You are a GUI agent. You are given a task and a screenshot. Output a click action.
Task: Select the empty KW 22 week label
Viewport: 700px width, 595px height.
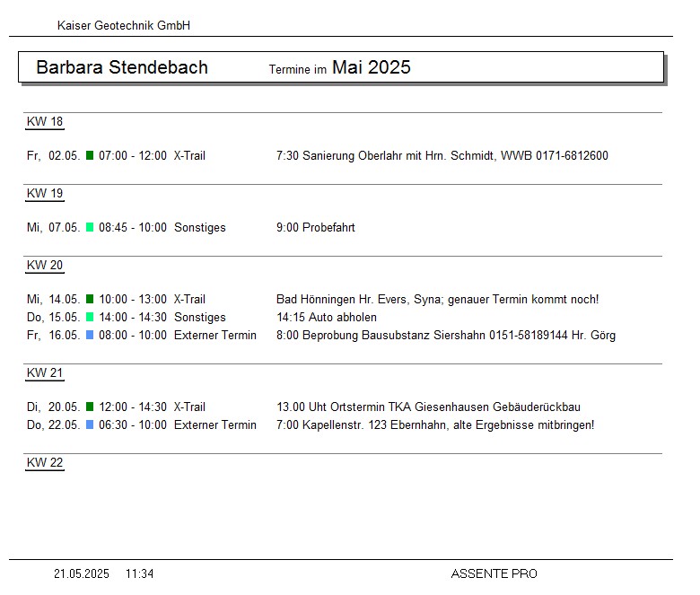45,463
